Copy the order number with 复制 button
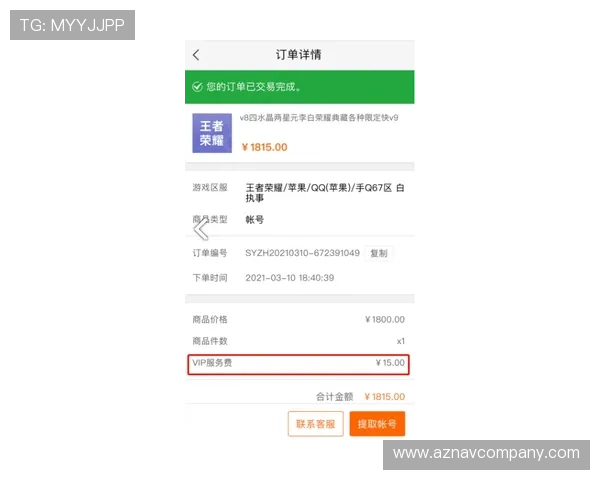Screen dimensions: 600x480 [x=378, y=253]
